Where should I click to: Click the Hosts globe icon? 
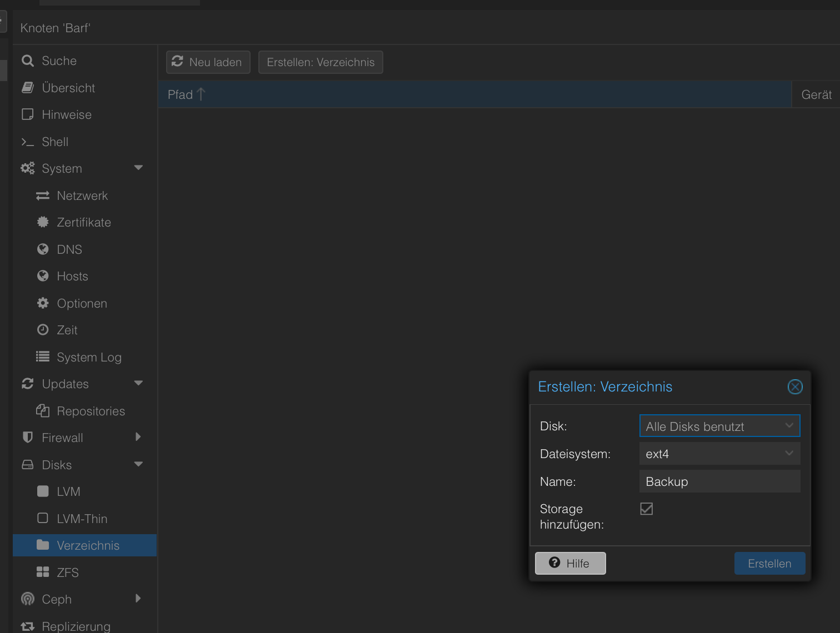pyautogui.click(x=43, y=275)
